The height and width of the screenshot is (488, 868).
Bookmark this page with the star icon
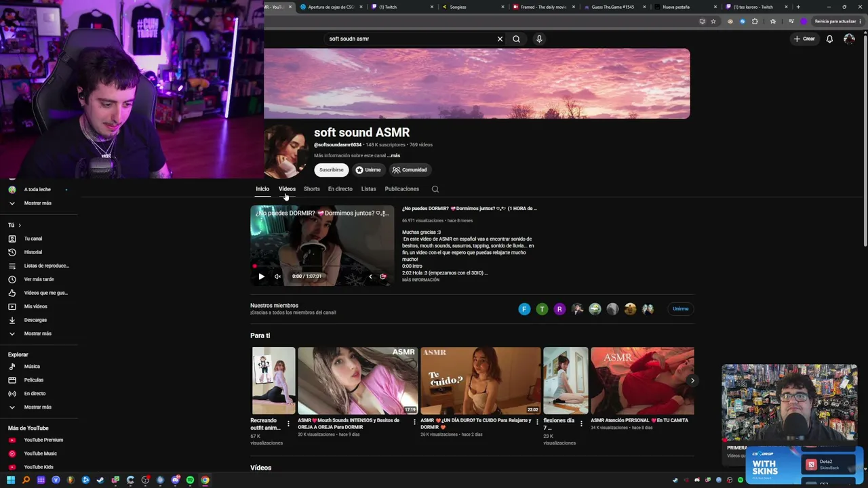point(713,21)
